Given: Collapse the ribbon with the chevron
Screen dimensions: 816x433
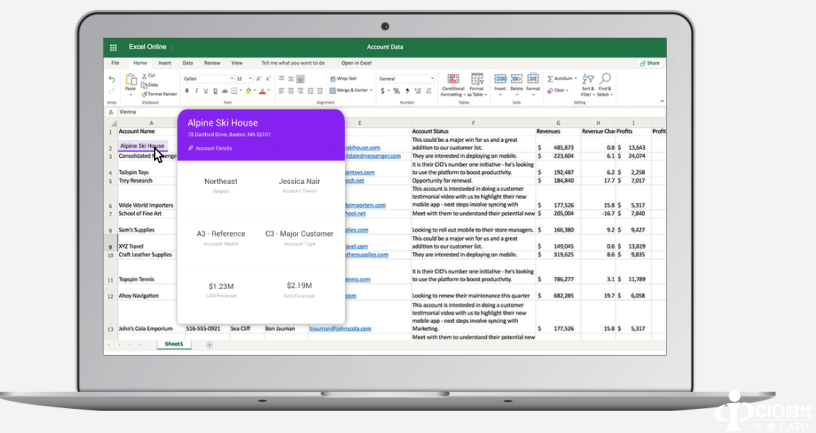Looking at the screenshot, I should tap(662, 101).
